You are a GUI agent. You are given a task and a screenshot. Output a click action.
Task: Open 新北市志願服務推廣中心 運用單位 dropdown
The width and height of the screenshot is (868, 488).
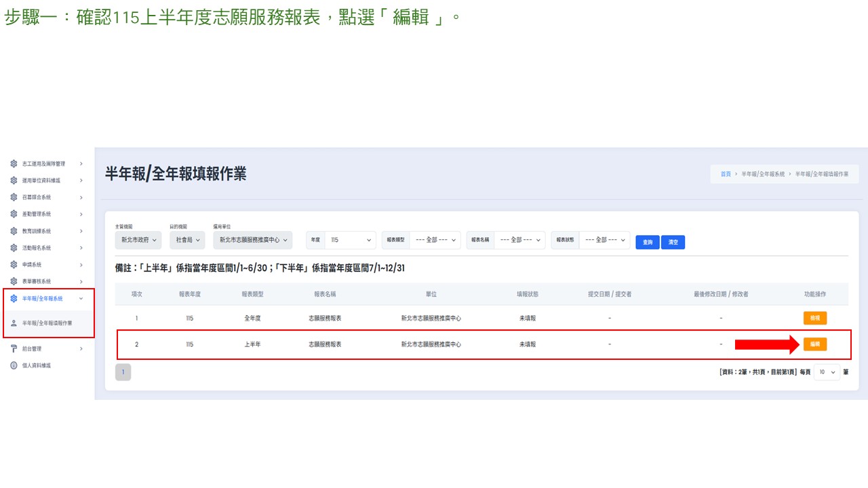click(x=252, y=240)
